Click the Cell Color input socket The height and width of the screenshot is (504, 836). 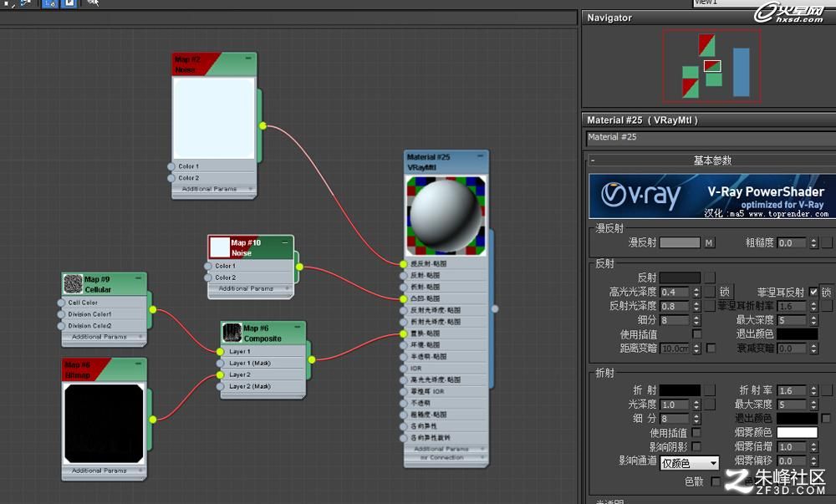click(61, 303)
